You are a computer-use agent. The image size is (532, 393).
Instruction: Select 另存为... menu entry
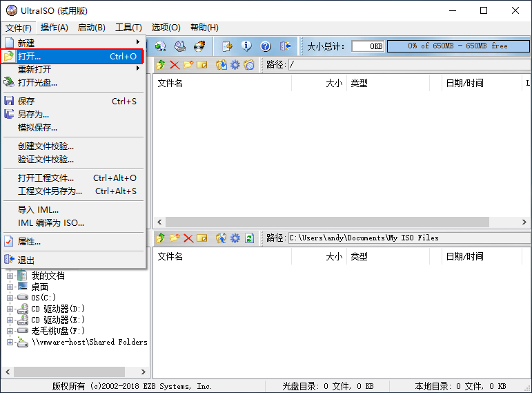33,114
